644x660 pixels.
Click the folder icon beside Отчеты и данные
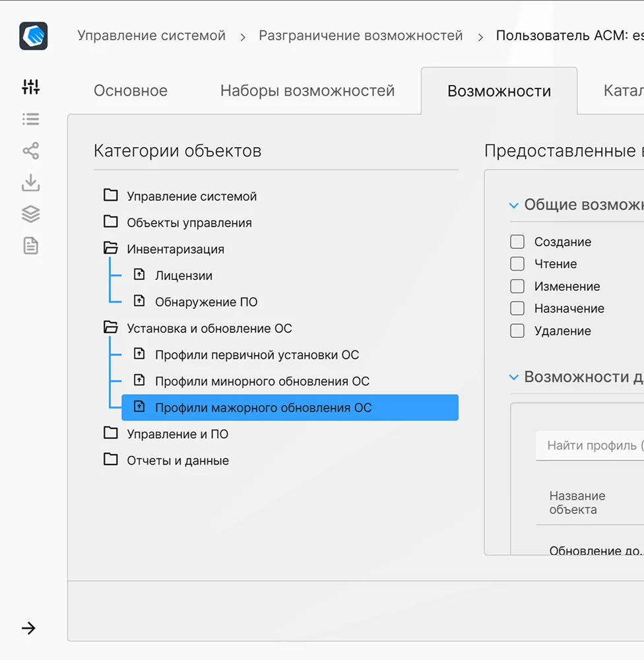point(111,459)
